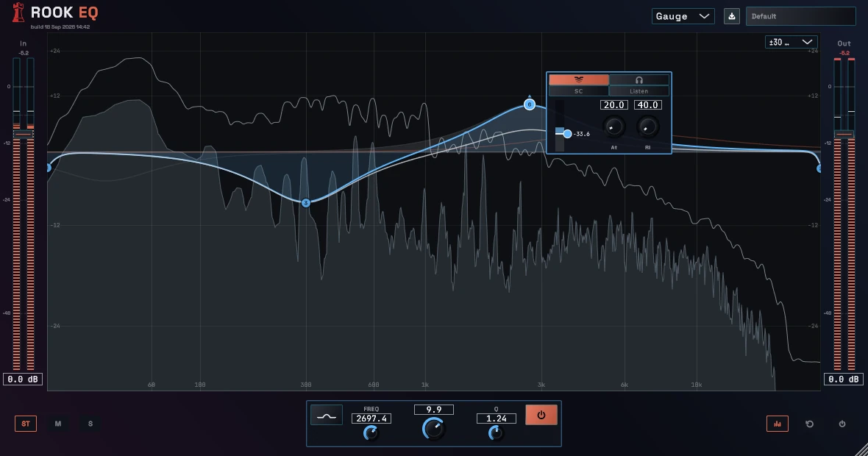Click the Default preset name field
This screenshot has height=456, width=868.
(x=800, y=16)
